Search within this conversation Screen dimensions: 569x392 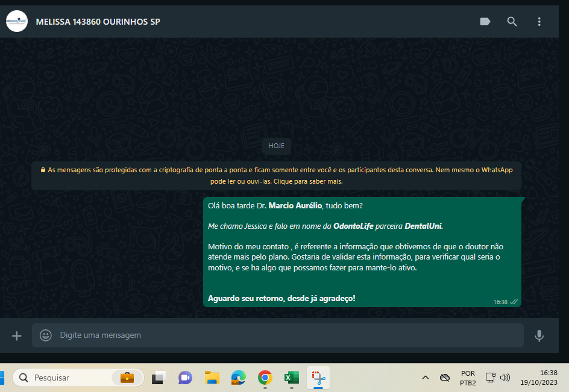tap(512, 22)
